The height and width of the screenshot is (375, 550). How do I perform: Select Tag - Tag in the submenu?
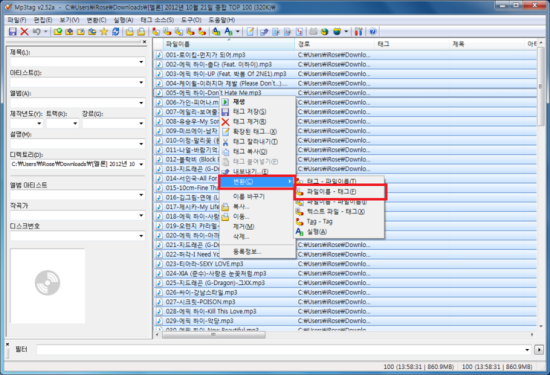tap(339, 221)
